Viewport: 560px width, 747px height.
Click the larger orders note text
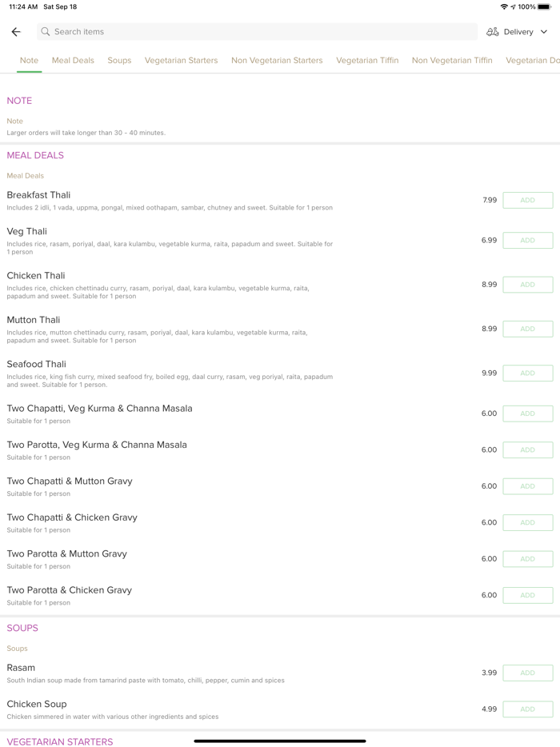[86, 133]
